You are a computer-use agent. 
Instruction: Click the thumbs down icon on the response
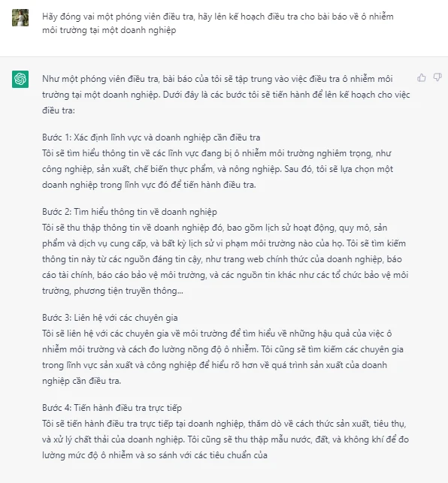point(437,77)
